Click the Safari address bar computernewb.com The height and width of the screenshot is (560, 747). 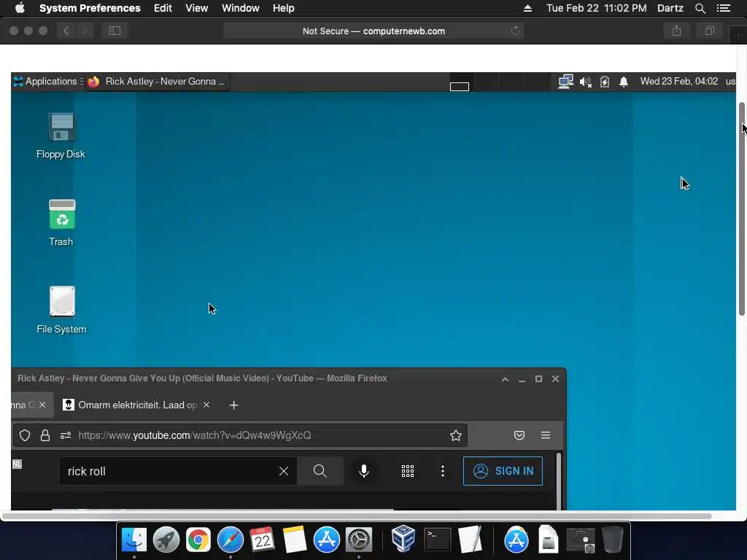(373, 31)
